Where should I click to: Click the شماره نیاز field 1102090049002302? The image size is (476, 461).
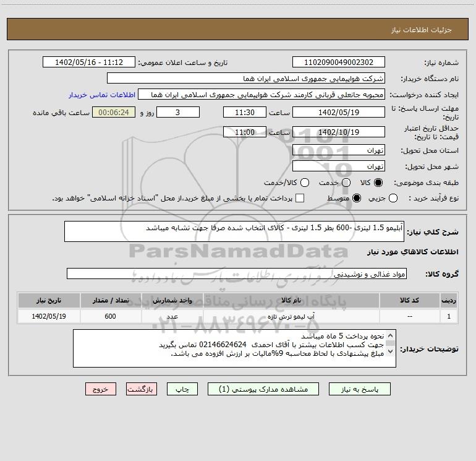point(339,62)
